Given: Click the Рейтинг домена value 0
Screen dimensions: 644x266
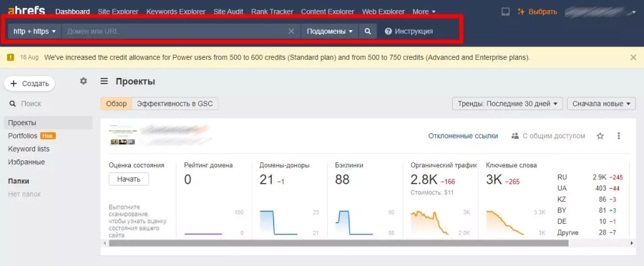Looking at the screenshot, I should [187, 180].
